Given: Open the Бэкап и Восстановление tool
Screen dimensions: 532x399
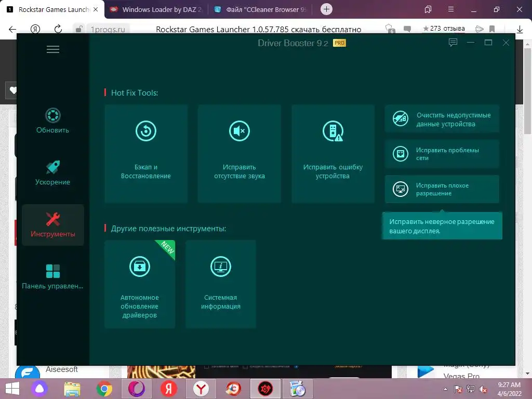Looking at the screenshot, I should point(146,154).
